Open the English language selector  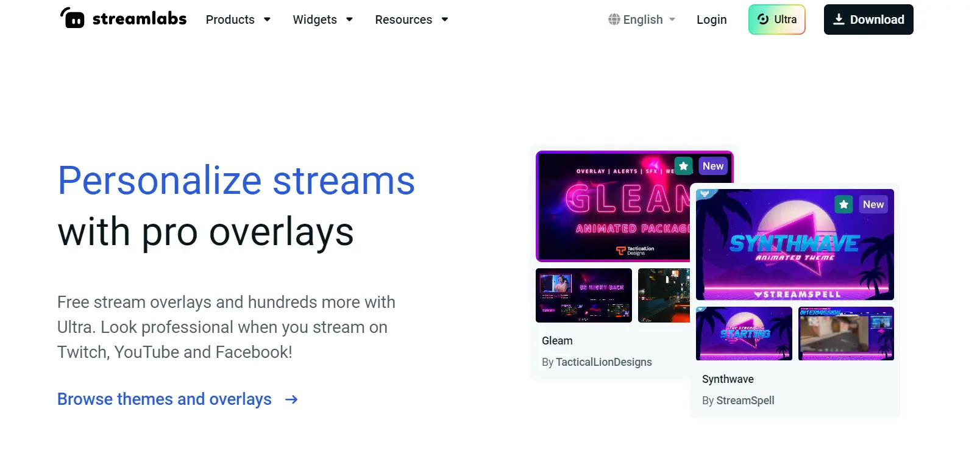(x=642, y=20)
